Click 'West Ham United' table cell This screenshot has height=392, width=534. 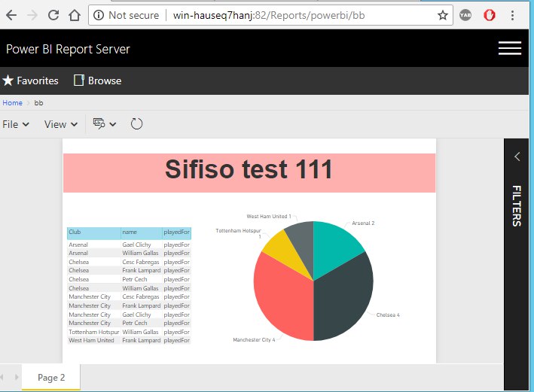(x=91, y=340)
